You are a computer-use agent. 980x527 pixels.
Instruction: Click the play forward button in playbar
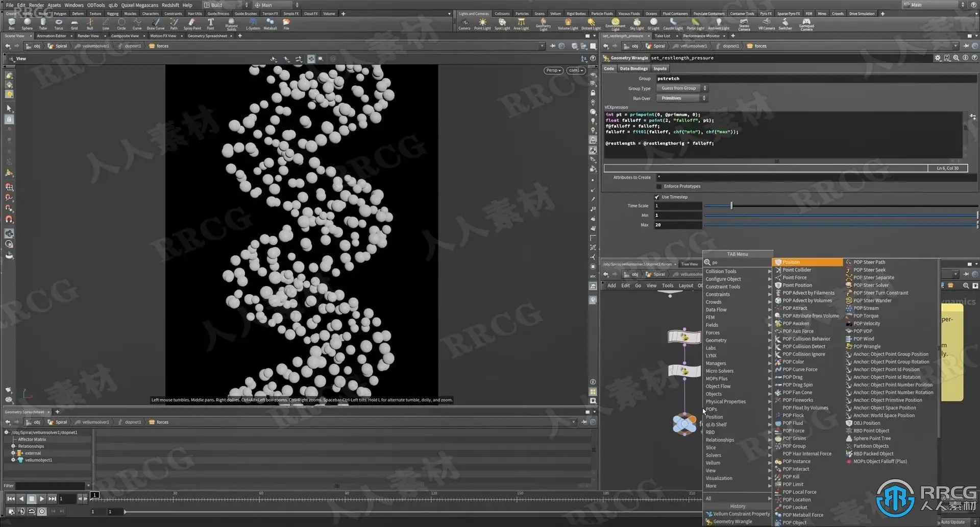[x=42, y=498]
